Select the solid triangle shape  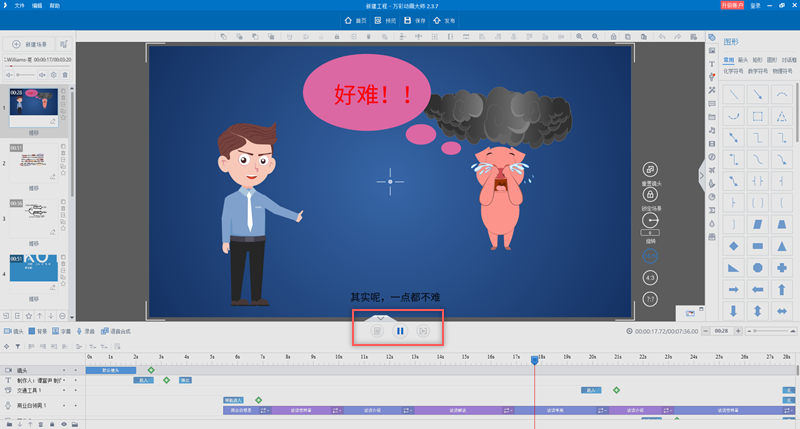tap(782, 246)
